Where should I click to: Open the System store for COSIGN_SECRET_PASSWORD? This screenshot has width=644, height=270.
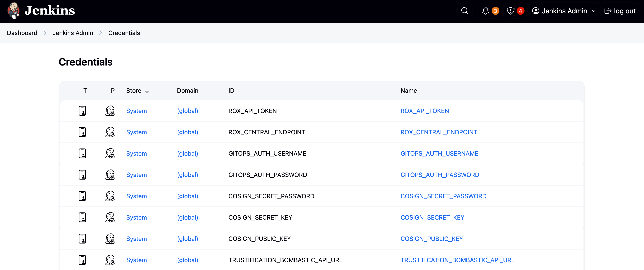[136, 196]
